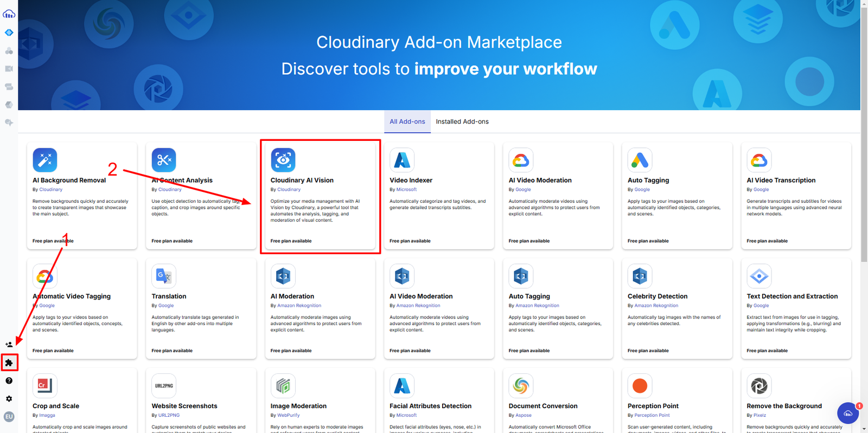Image resolution: width=868 pixels, height=433 pixels.
Task: Click Amazon Rekognition link under Celebrity Detection
Action: click(656, 306)
